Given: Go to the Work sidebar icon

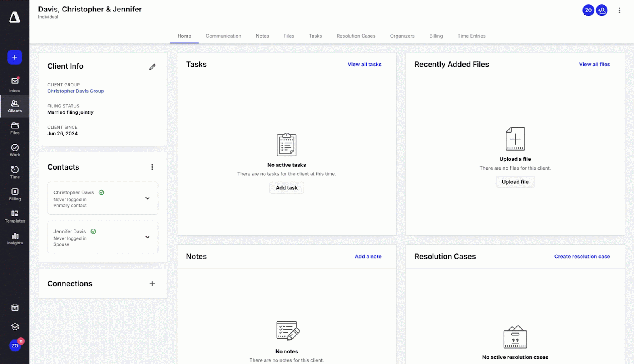Looking at the screenshot, I should click(15, 150).
